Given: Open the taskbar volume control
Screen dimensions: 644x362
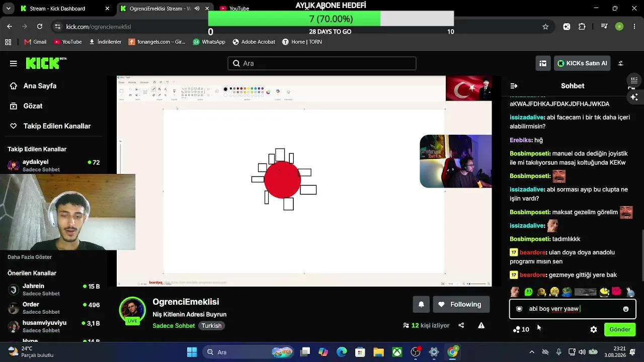Looking at the screenshot, I should pos(582,352).
